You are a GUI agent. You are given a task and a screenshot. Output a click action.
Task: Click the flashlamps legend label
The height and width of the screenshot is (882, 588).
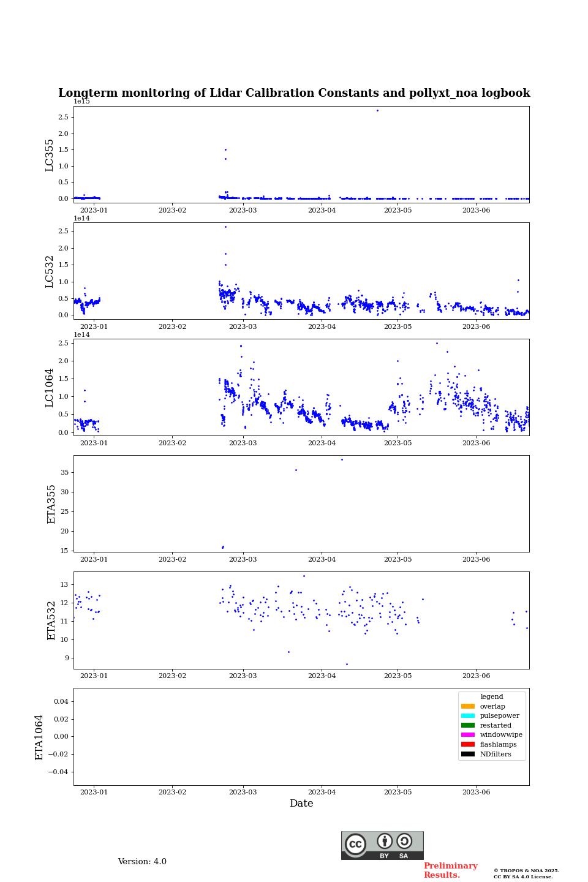click(x=499, y=745)
